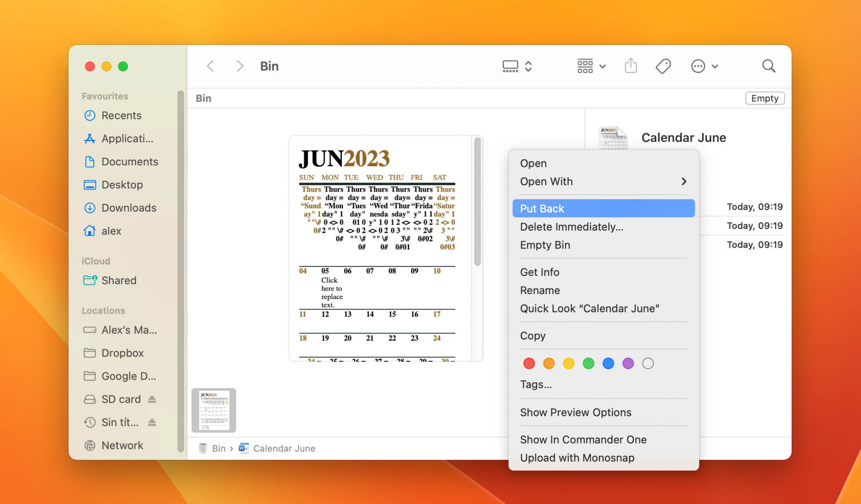Click the Empty button for the Bin
This screenshot has width=861, height=504.
coord(765,98)
